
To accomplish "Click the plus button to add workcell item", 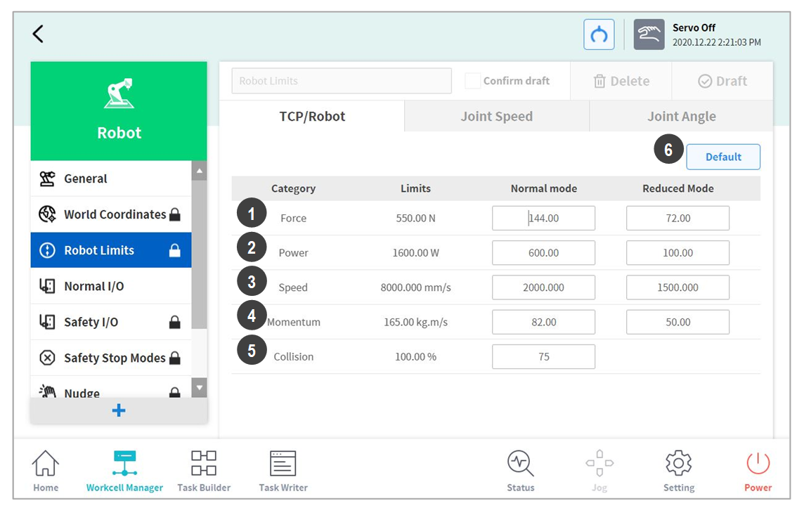I will tap(119, 410).
